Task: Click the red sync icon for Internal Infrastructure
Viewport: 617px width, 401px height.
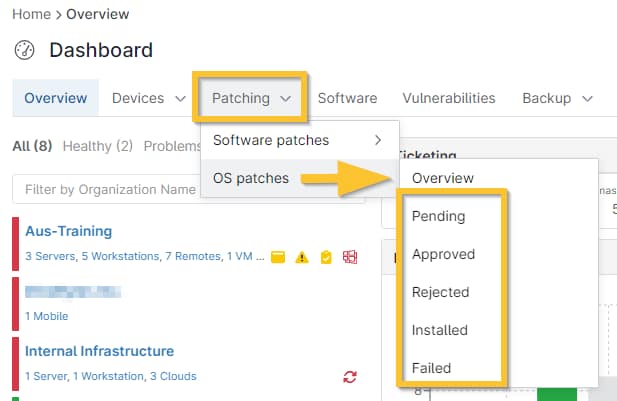Action: point(350,377)
